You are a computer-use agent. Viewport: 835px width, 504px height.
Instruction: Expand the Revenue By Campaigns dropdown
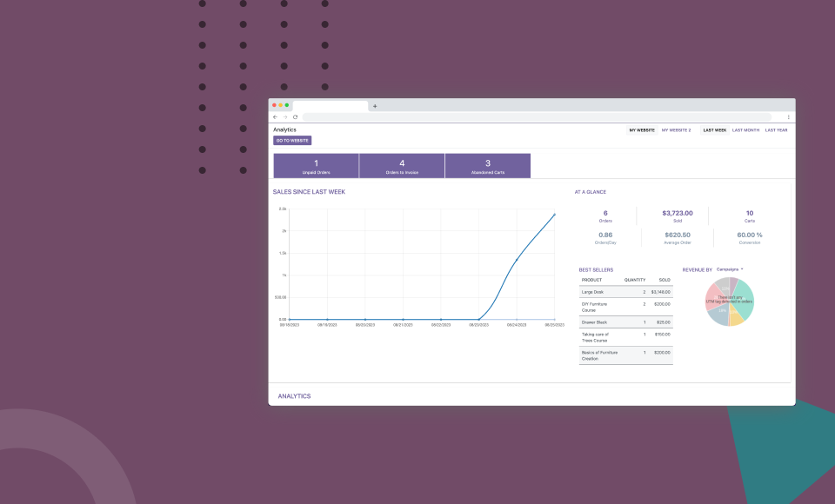tap(730, 269)
